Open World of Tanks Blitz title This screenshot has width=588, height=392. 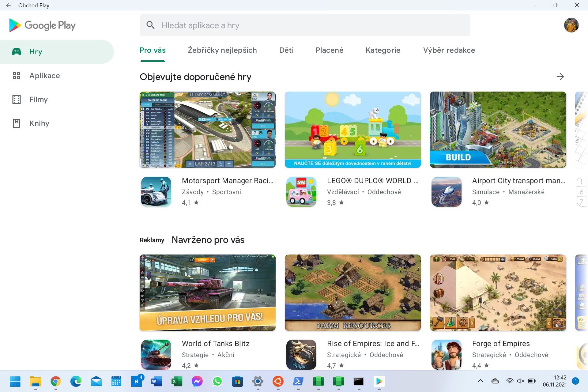[216, 344]
